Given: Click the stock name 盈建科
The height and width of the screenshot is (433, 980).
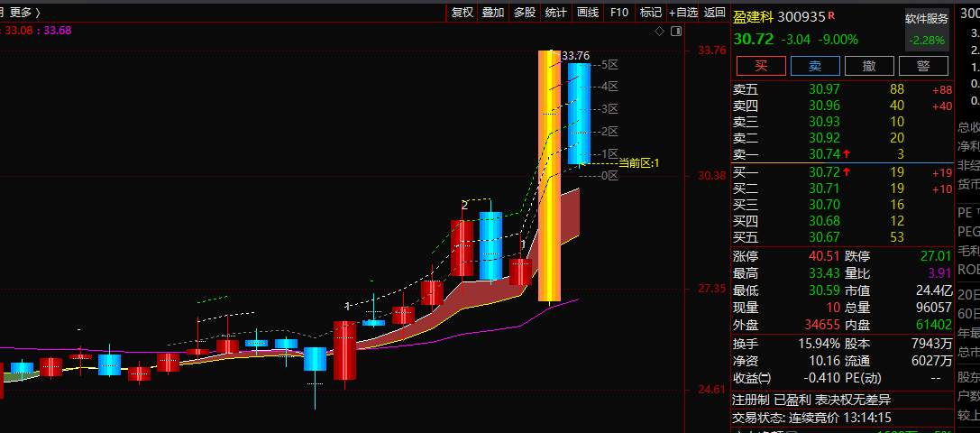Looking at the screenshot, I should pos(753,17).
